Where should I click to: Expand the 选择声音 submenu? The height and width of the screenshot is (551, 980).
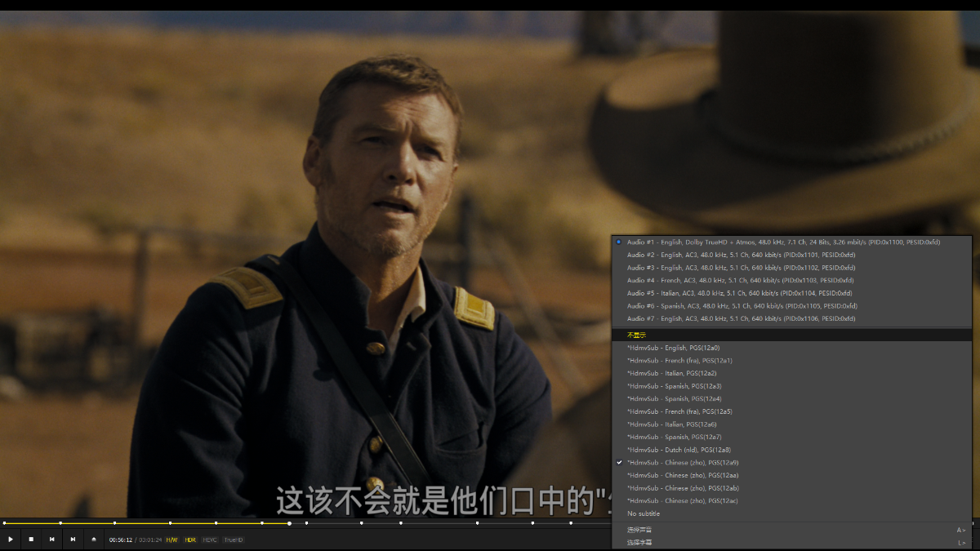tap(791, 530)
